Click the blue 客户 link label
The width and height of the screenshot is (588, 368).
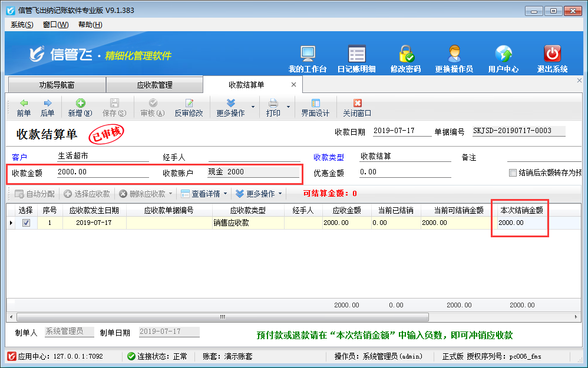click(x=19, y=157)
